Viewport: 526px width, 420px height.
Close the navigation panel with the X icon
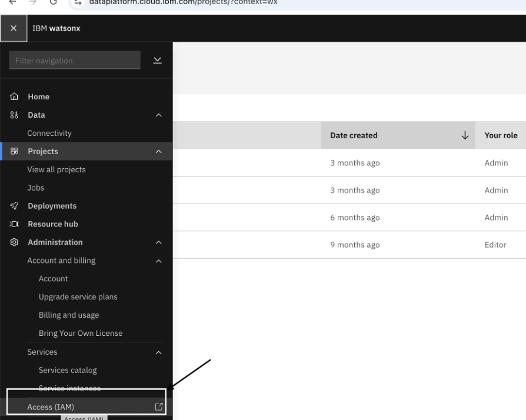click(x=14, y=28)
